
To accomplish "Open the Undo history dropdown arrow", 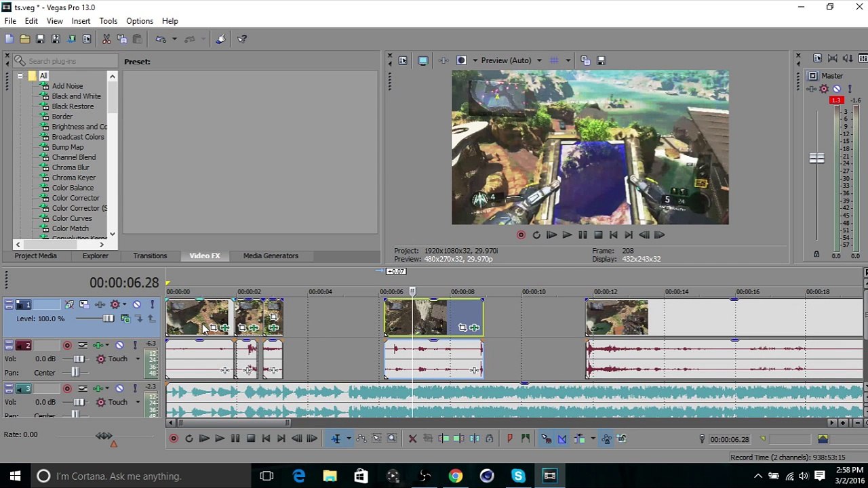I will [x=174, y=39].
